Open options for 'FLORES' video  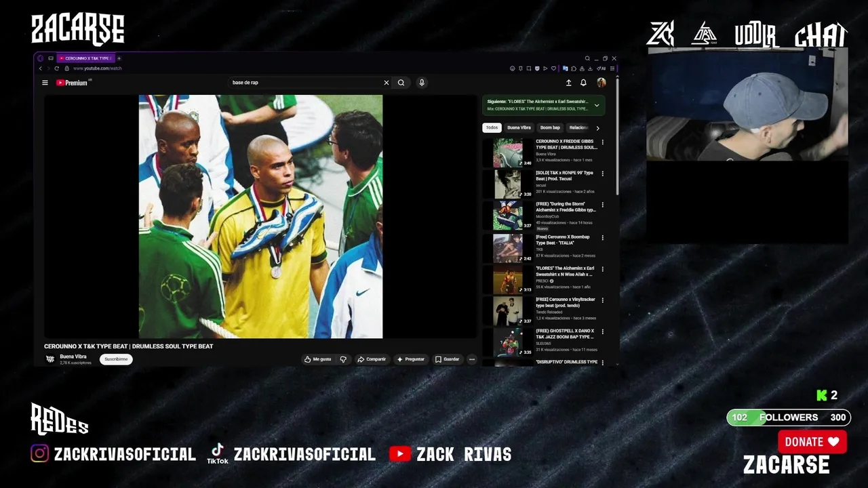[602, 268]
